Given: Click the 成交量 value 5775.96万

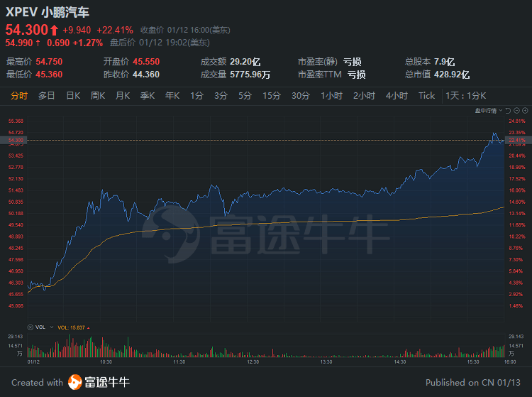Looking at the screenshot, I should (250, 75).
